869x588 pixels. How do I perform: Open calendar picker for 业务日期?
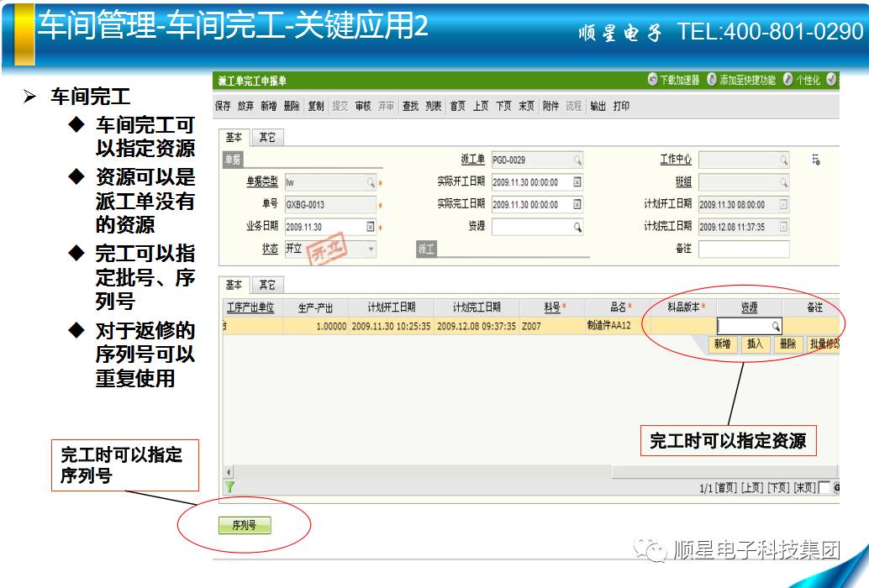point(371,227)
